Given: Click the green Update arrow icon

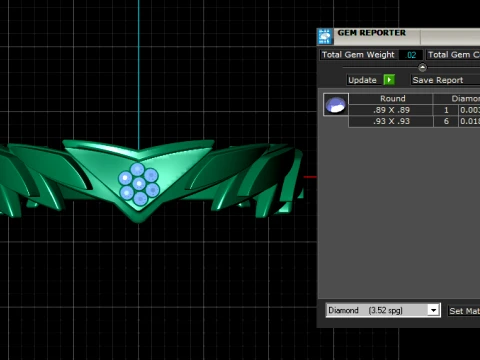Looking at the screenshot, I should (x=389, y=80).
